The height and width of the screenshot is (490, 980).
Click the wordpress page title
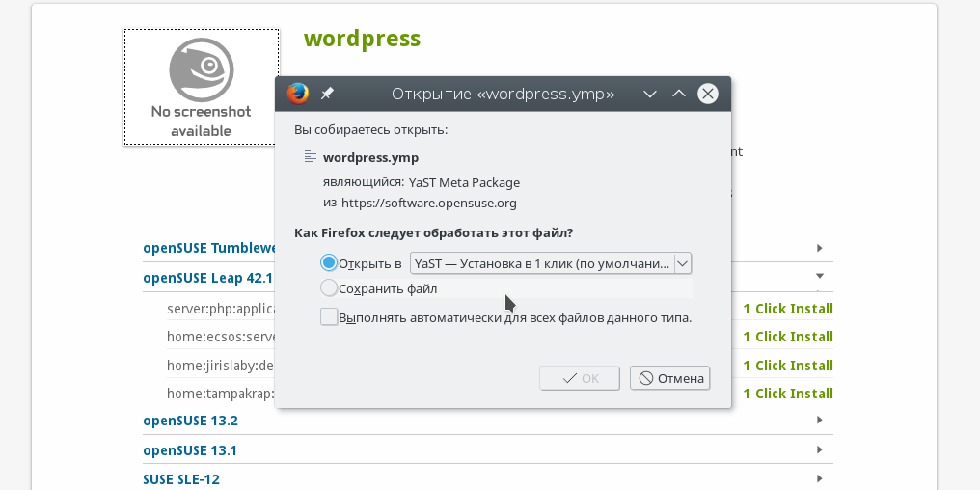pyautogui.click(x=363, y=39)
